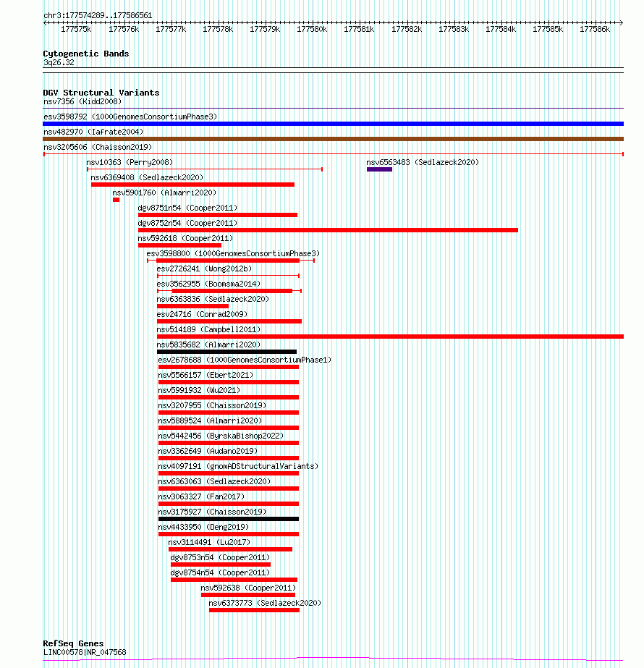Open the esv3598792 (1000GenomesConsortiumPhase3) label
This screenshot has height=668, width=644.
click(130, 117)
